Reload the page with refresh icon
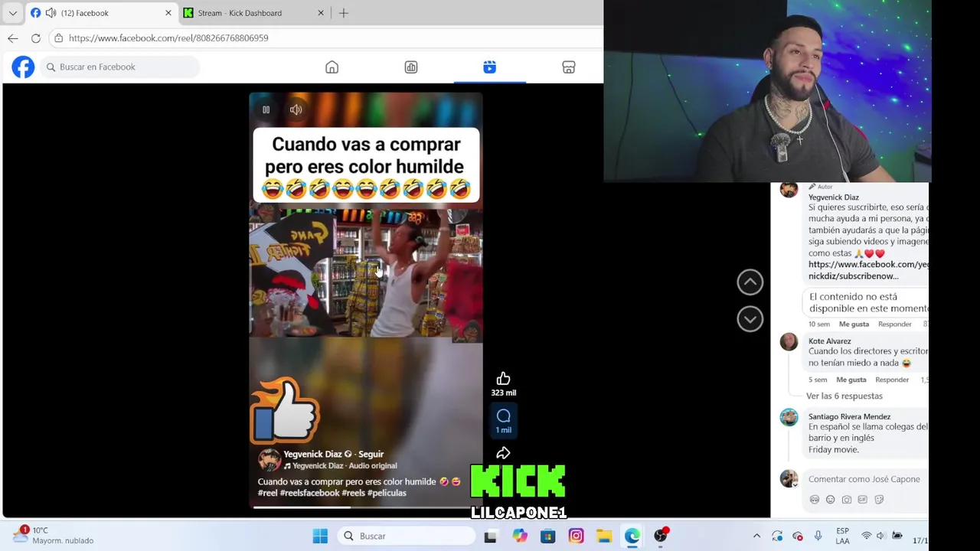 36,37
